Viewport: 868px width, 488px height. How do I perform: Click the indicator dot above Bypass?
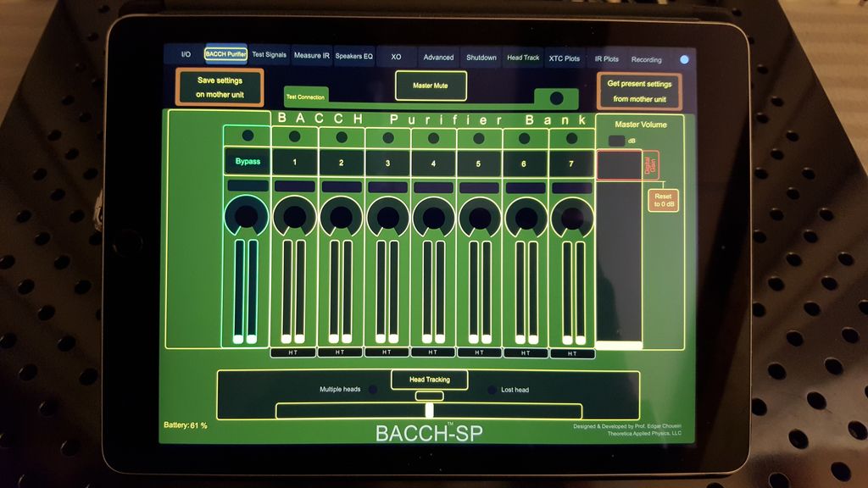pos(248,136)
